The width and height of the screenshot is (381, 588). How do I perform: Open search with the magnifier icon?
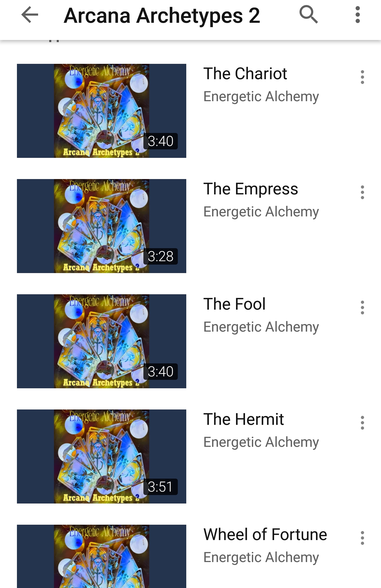(x=309, y=15)
